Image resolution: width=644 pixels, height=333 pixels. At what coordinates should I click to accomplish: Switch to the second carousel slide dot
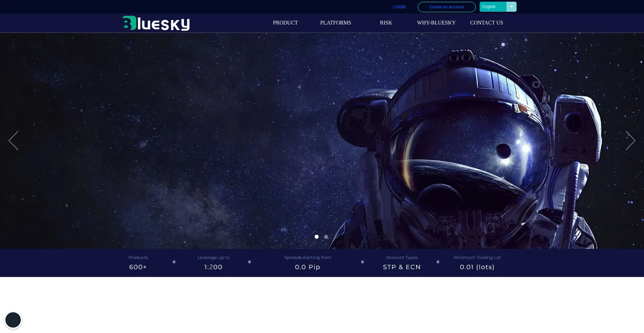[326, 237]
